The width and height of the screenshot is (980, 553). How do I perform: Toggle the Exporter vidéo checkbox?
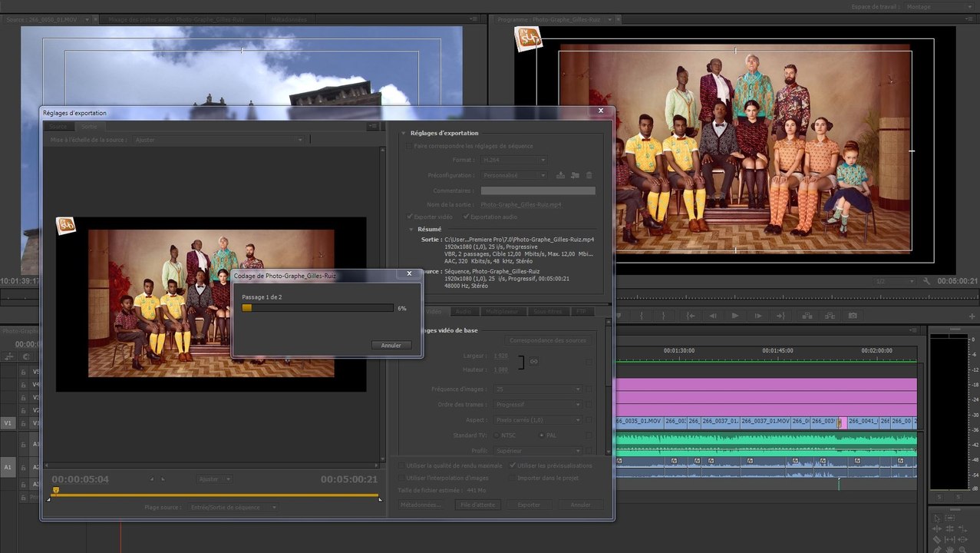[x=410, y=217]
